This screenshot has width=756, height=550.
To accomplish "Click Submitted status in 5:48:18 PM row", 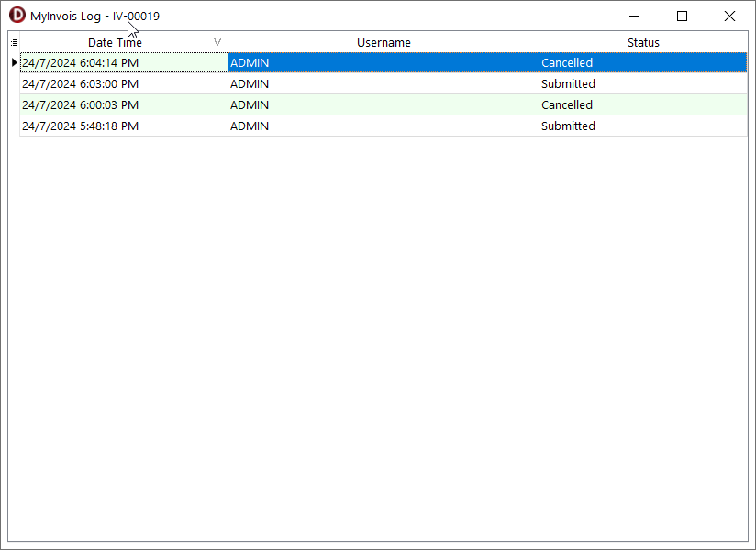I will point(568,126).
